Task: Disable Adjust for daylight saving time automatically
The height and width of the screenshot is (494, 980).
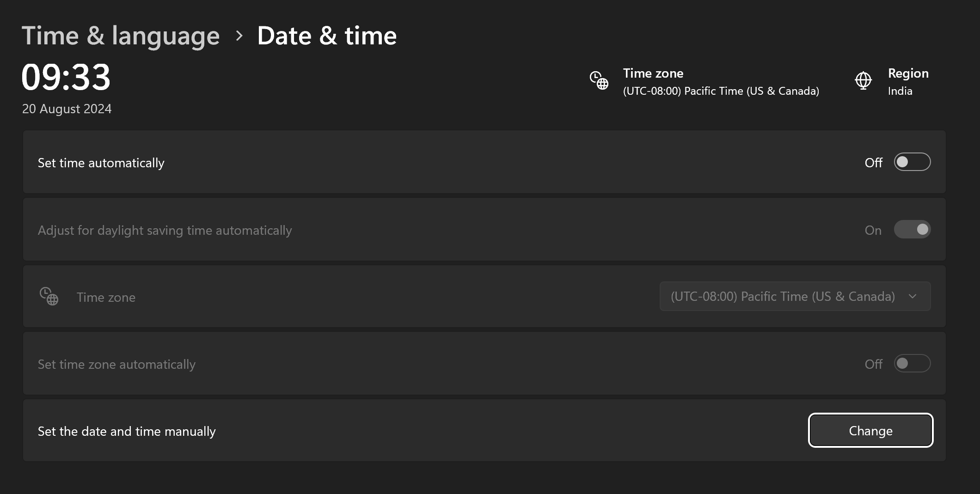Action: click(x=912, y=229)
